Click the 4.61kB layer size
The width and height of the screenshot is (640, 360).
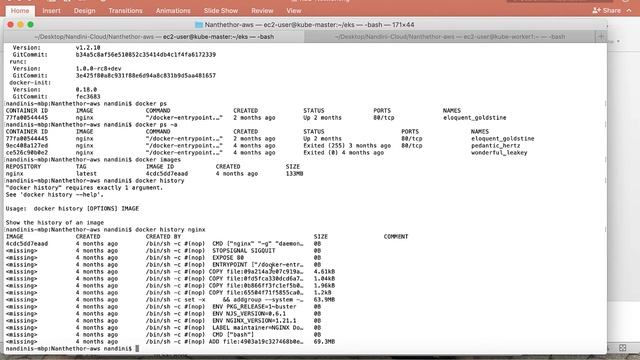pos(324,272)
